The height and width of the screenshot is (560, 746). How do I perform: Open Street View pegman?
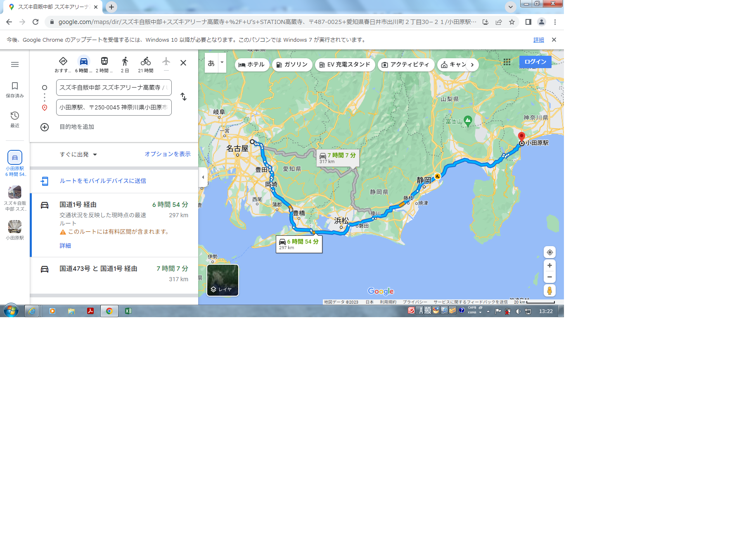coord(549,291)
